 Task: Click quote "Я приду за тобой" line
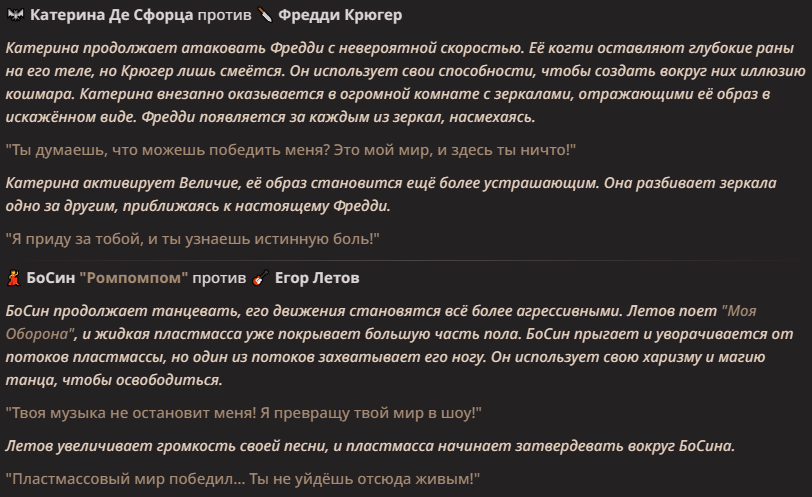[193, 239]
